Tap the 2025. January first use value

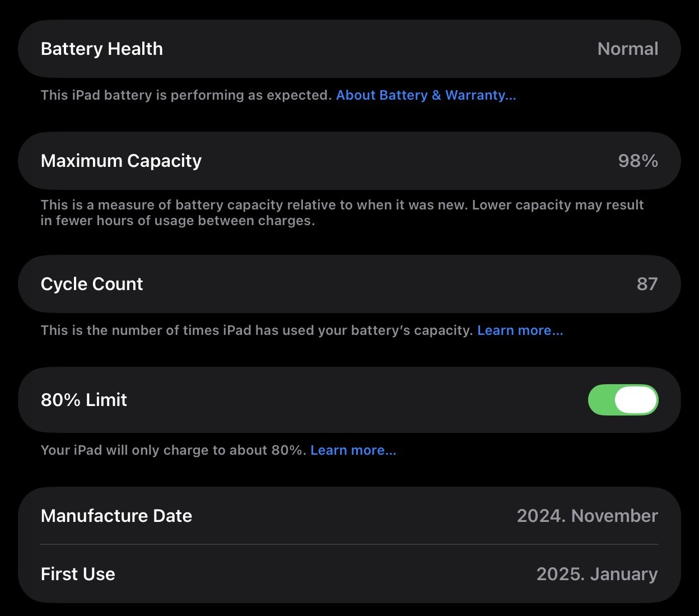pyautogui.click(x=597, y=574)
